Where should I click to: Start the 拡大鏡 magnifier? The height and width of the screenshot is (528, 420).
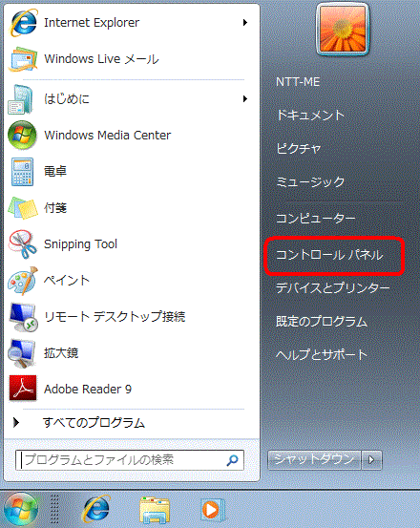128,353
